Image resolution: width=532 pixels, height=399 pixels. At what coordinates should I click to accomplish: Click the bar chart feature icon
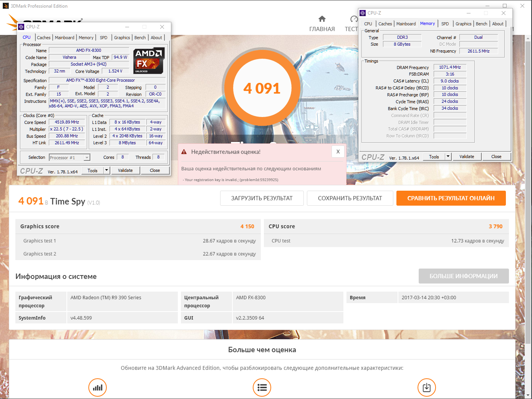point(98,387)
